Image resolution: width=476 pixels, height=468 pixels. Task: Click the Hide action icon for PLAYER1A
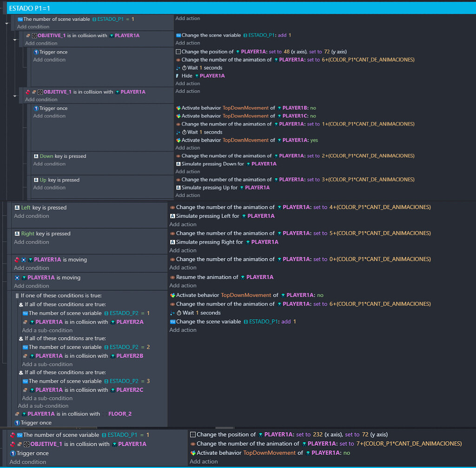(x=178, y=75)
